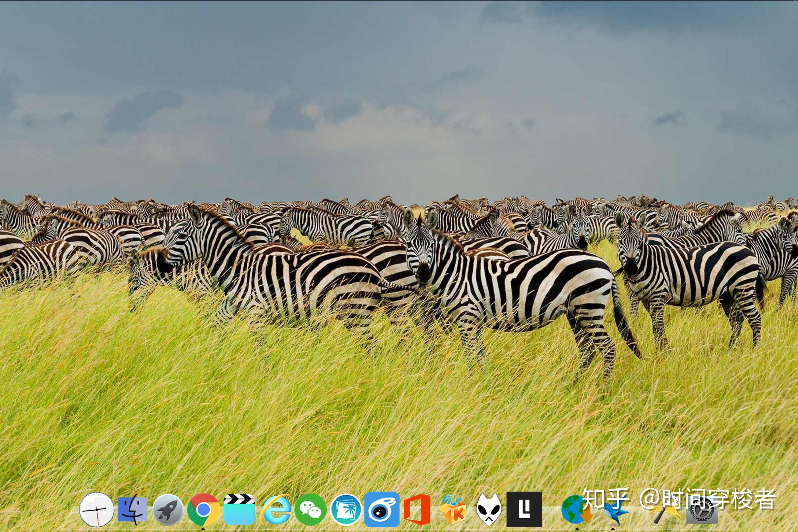Launch Launchpad rocket icon
The image size is (798, 532).
[x=168, y=509]
